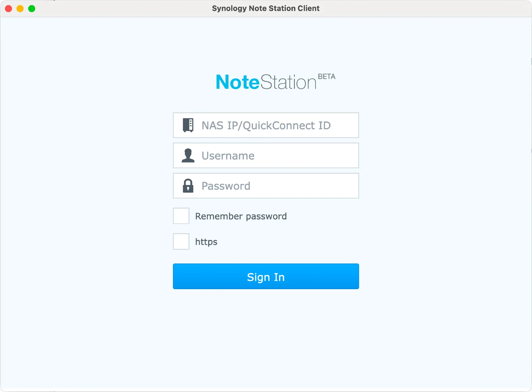Click the empty right end of the Password field
Viewport: 532px width, 392px height.
click(x=340, y=186)
